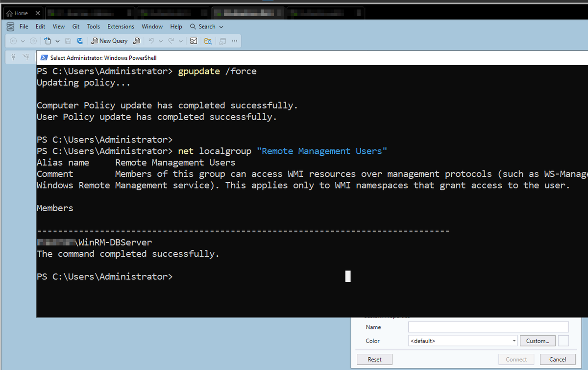
Task: Expand the Undo dropdown arrow
Action: (160, 41)
